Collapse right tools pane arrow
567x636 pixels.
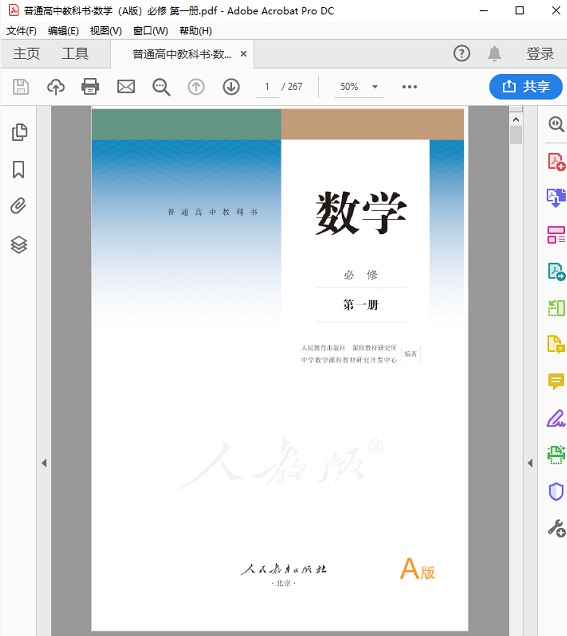(x=530, y=463)
